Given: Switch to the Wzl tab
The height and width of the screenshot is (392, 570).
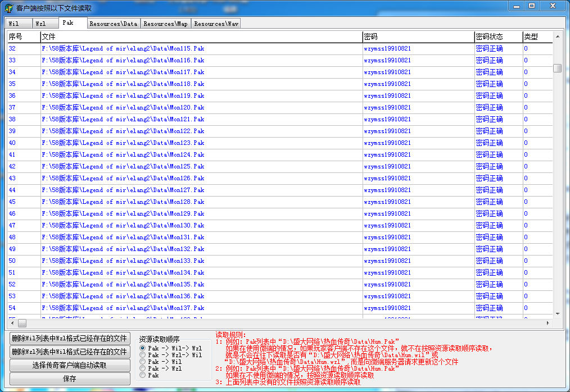Looking at the screenshot, I should tap(46, 24).
